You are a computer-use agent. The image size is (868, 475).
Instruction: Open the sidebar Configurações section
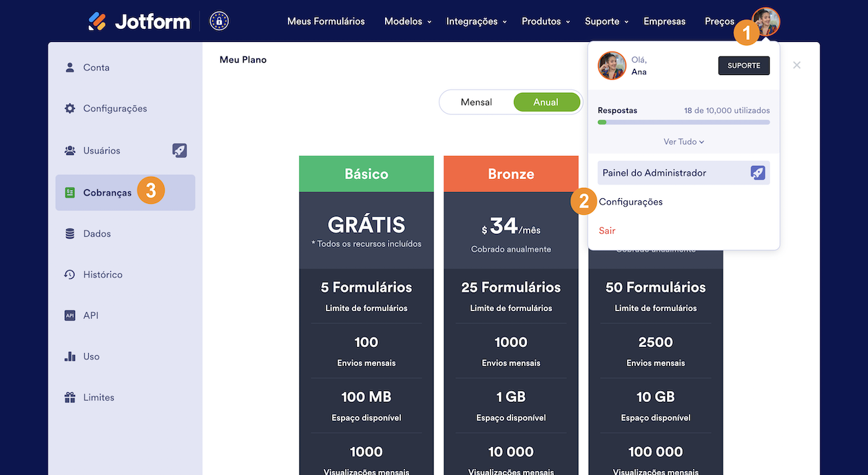pos(125,109)
